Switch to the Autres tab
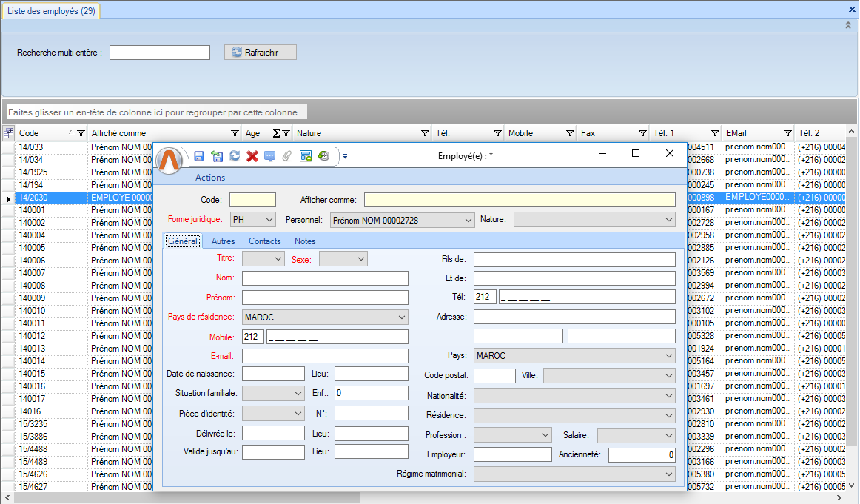 [x=223, y=241]
